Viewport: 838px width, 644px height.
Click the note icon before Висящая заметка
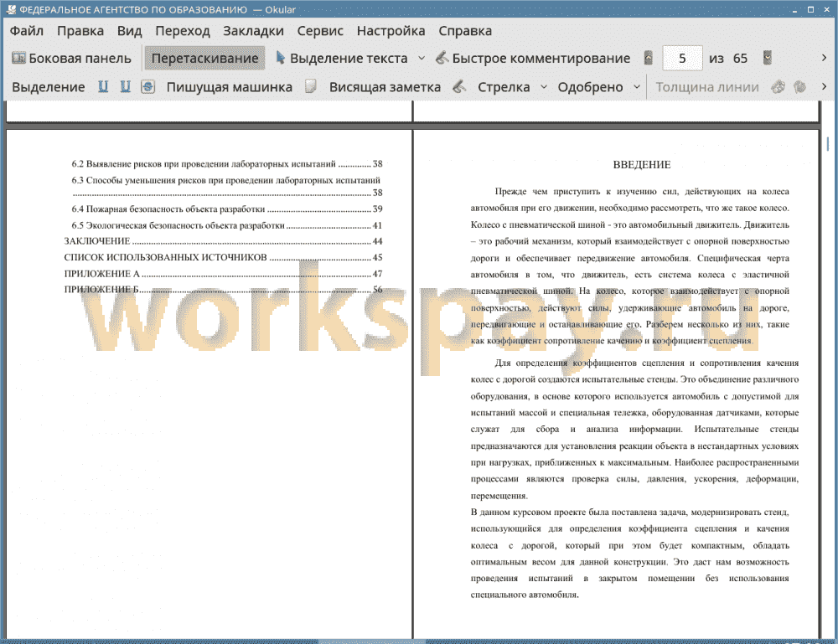pos(311,86)
